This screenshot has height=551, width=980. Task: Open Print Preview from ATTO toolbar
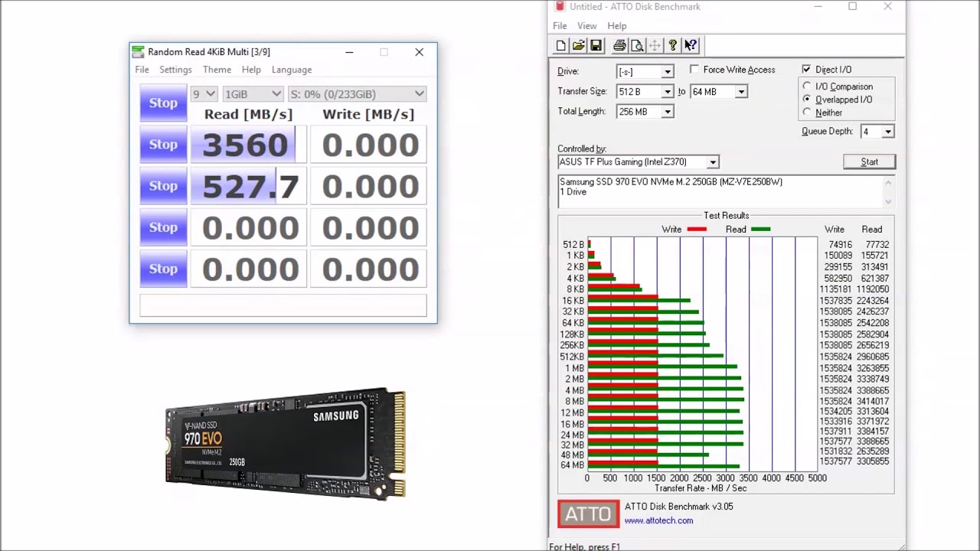(637, 46)
